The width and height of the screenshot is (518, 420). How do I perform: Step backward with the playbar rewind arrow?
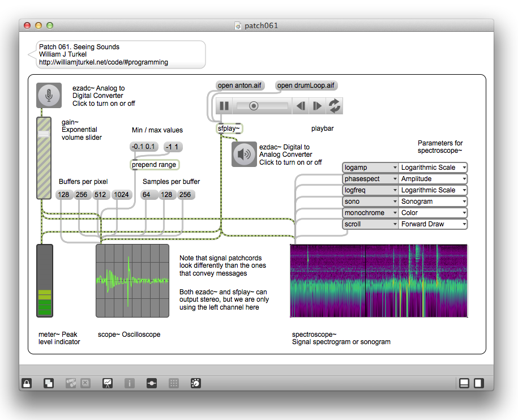click(x=301, y=106)
